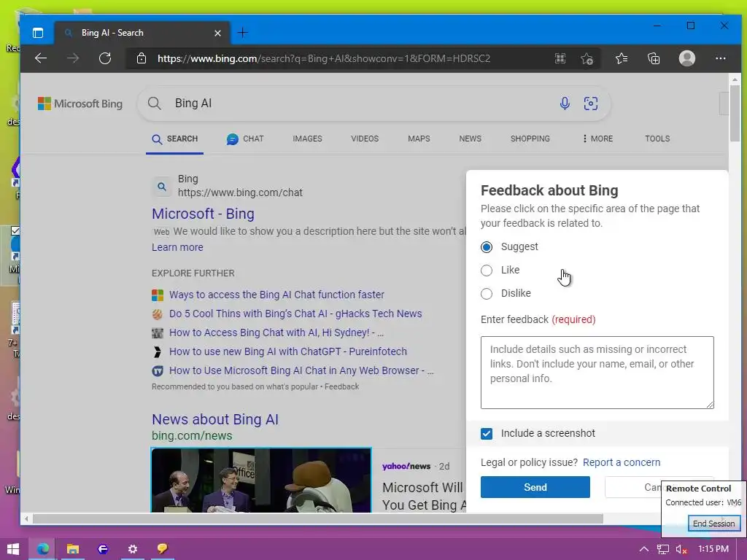Switch to the NEWS tab
Image resolution: width=747 pixels, height=560 pixels.
point(471,139)
